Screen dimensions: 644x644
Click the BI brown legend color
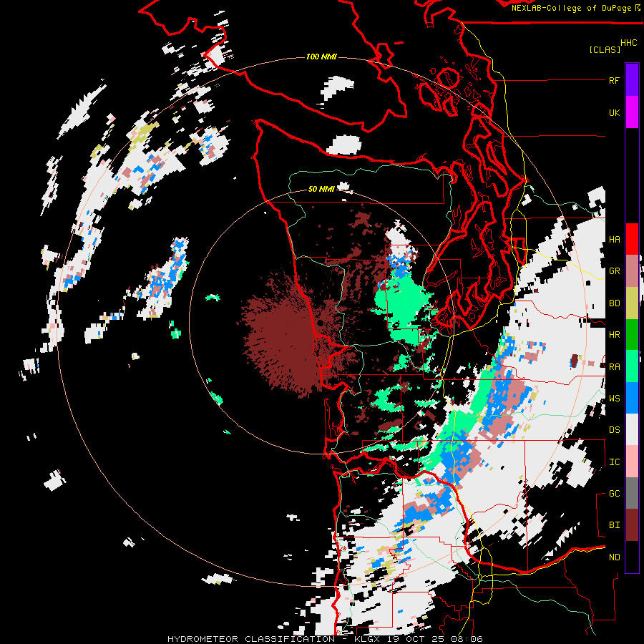[x=632, y=525]
